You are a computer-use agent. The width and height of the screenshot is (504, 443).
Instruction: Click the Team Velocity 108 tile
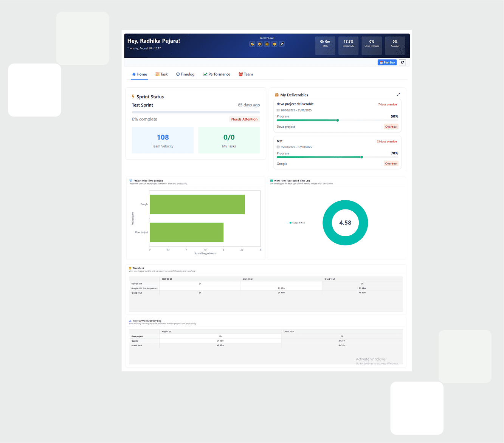[x=163, y=140]
